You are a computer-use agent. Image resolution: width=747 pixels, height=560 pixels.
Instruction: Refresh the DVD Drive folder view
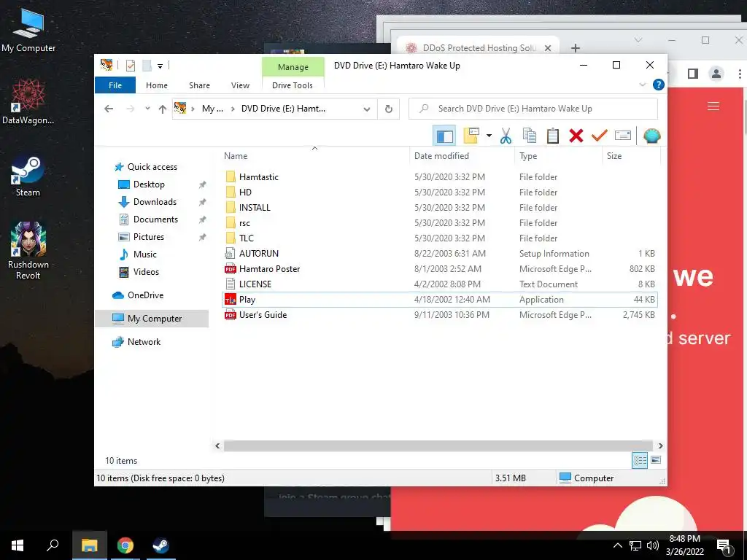click(x=389, y=109)
